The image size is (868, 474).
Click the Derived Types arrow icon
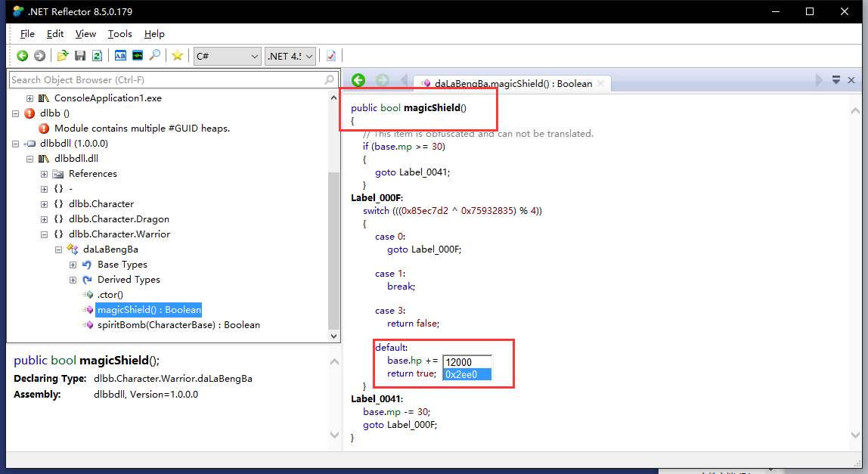point(87,280)
